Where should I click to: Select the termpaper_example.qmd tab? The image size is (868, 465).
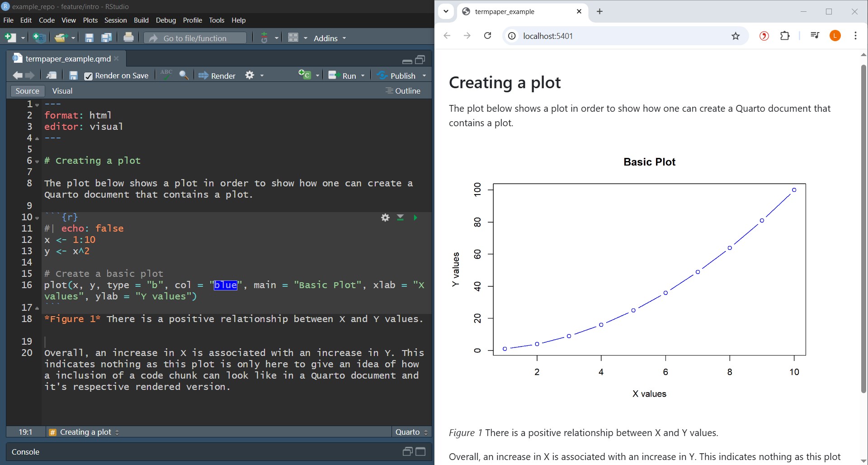pos(66,59)
